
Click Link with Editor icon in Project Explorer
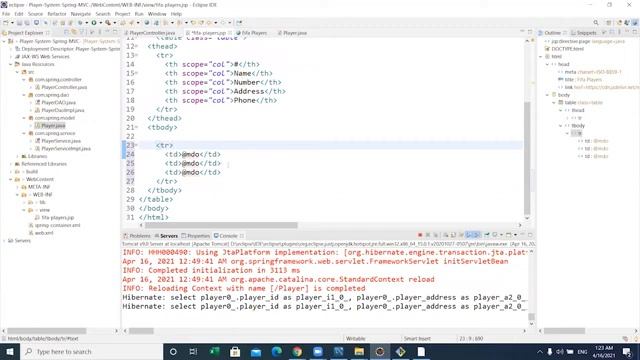(74, 32)
